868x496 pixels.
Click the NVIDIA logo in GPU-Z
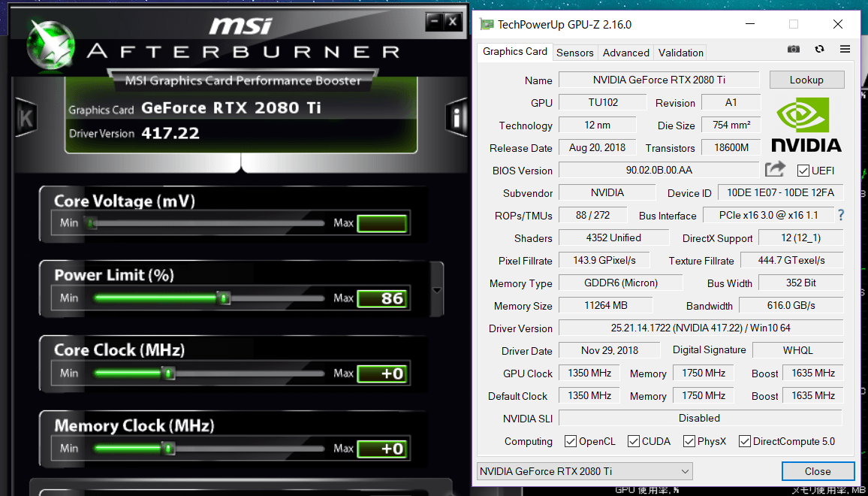(806, 125)
